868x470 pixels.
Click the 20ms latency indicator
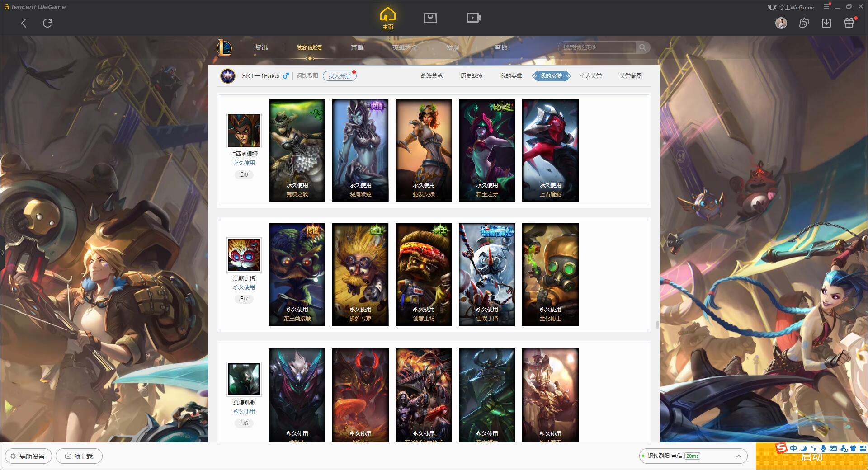(692, 456)
